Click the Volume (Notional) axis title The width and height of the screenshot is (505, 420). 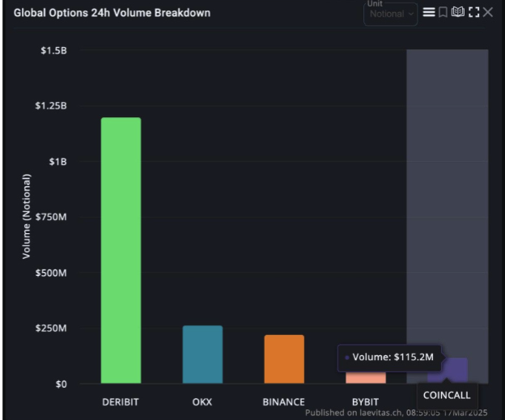point(27,216)
